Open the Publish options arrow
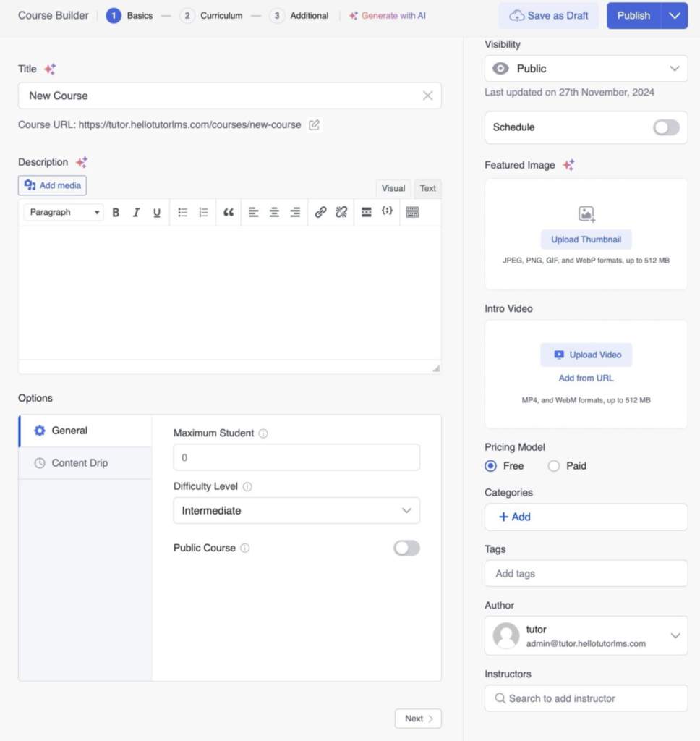Viewport: 700px width, 741px height. pyautogui.click(x=675, y=15)
